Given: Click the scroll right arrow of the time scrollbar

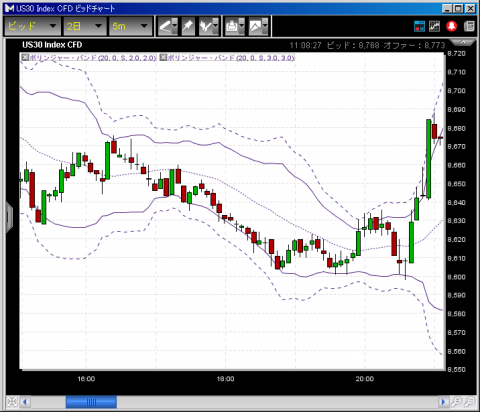Looking at the screenshot, I should (443, 402).
